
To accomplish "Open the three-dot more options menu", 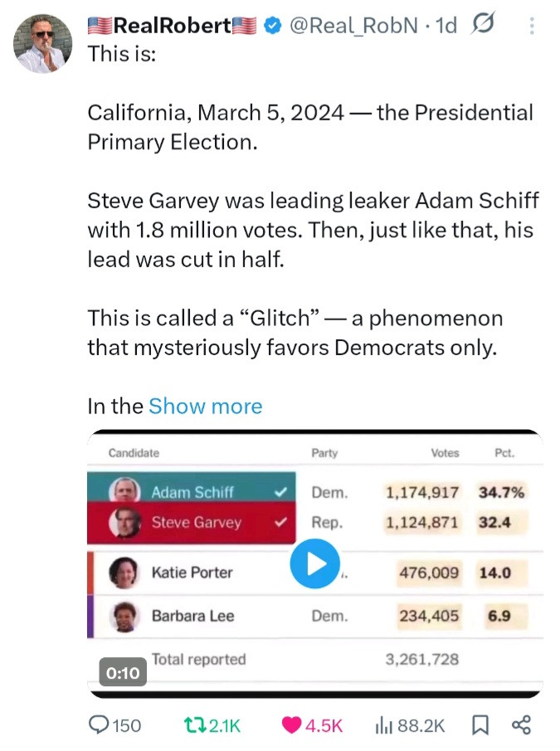I will (532, 26).
